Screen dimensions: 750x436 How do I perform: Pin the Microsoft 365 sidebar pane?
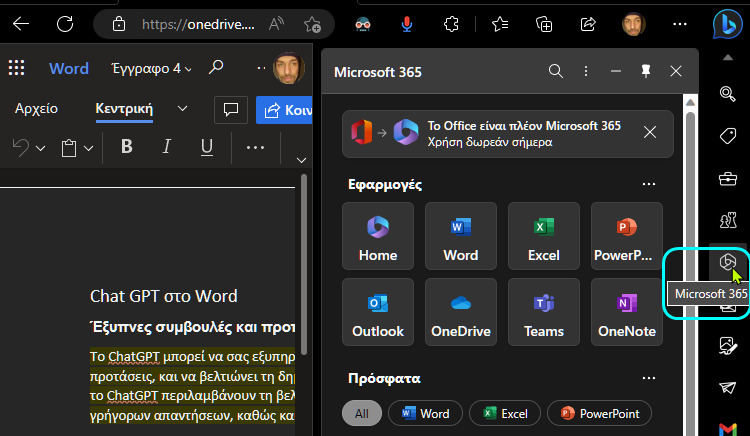tap(646, 71)
